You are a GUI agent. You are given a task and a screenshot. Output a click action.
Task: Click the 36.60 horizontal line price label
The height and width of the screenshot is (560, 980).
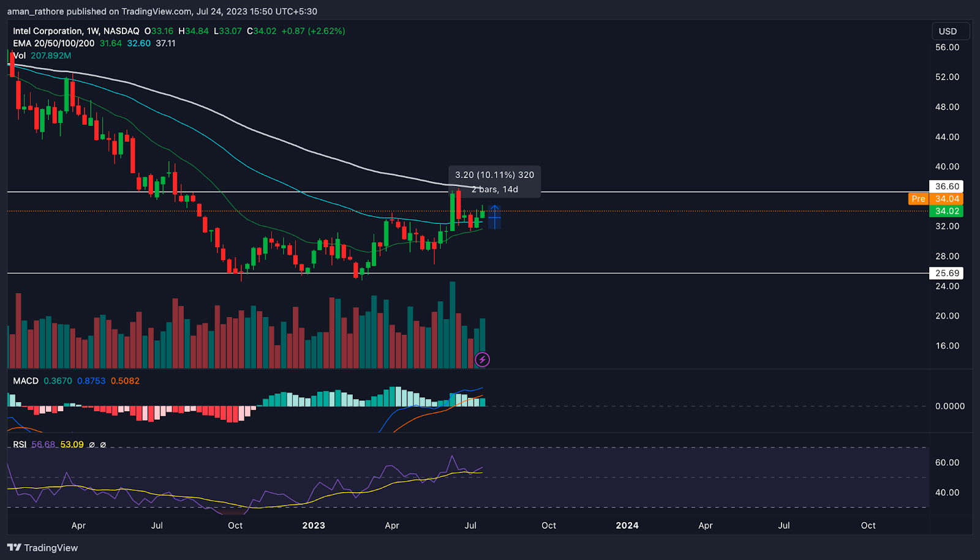click(x=946, y=187)
